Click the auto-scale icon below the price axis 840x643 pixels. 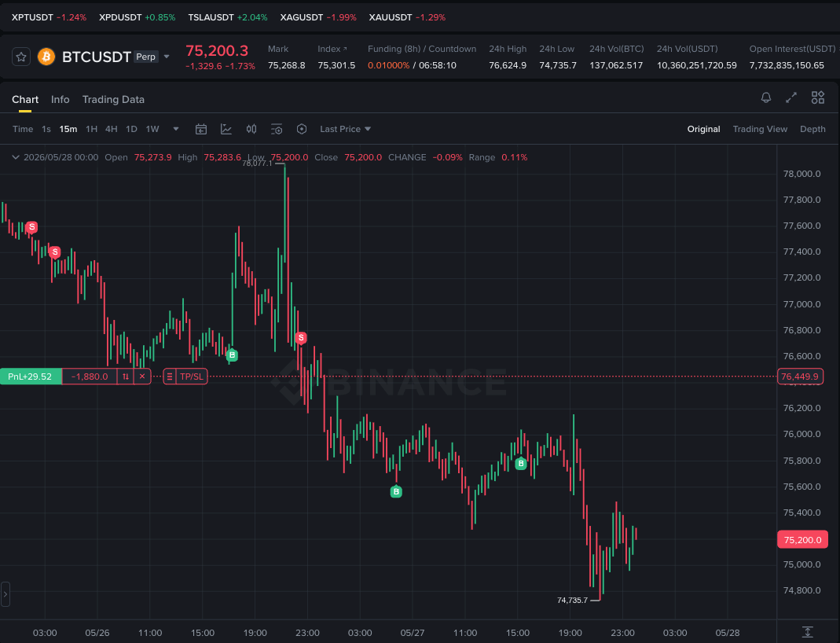pos(808,632)
